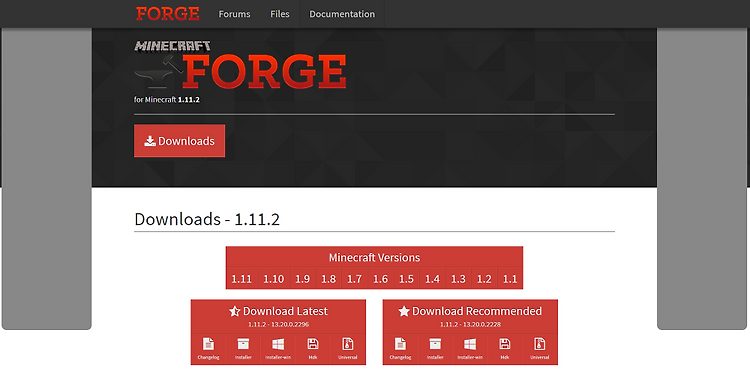Click the star icon beside Download Recommended
The height and width of the screenshot is (372, 750).
pyautogui.click(x=404, y=312)
